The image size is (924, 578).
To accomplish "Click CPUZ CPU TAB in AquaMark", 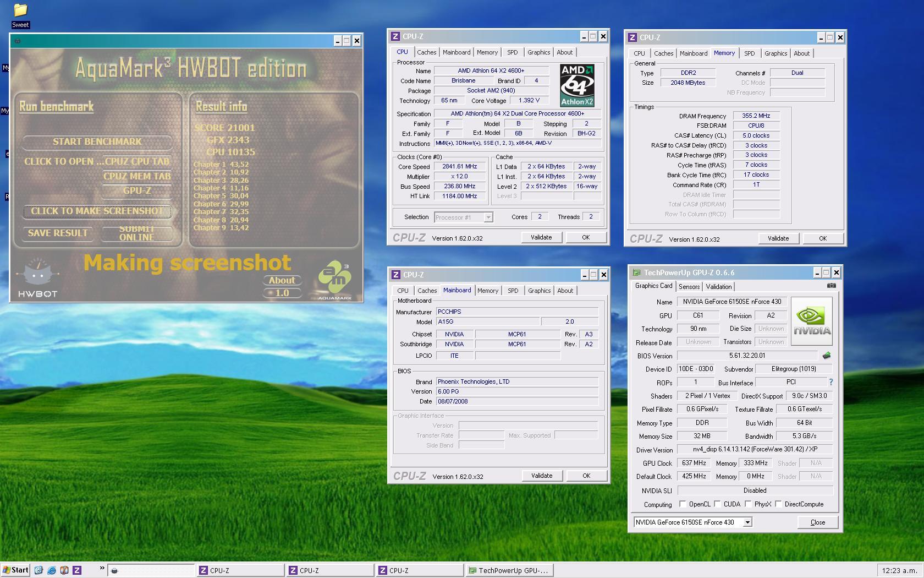I will pyautogui.click(x=137, y=161).
